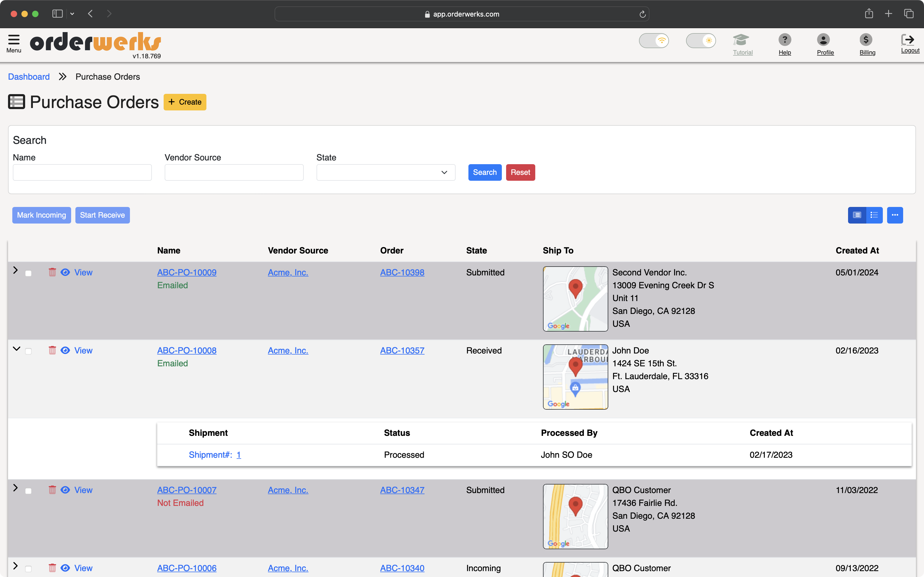Delete ABC-PO-10009 with trash icon
The width and height of the screenshot is (924, 577).
click(52, 272)
